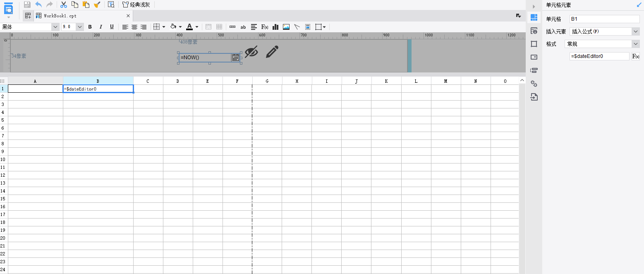Click the Paste clipboard icon
Viewport: 644px width, 274px height.
[86, 5]
